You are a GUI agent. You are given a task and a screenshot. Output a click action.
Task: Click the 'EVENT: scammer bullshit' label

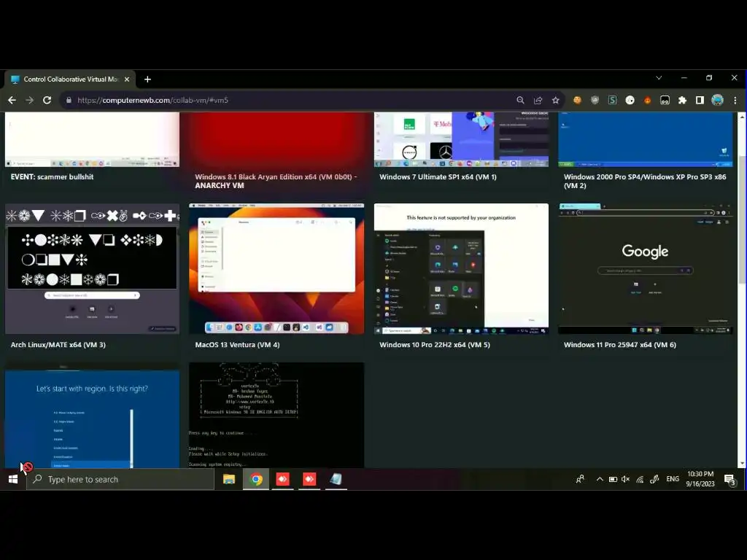52,176
